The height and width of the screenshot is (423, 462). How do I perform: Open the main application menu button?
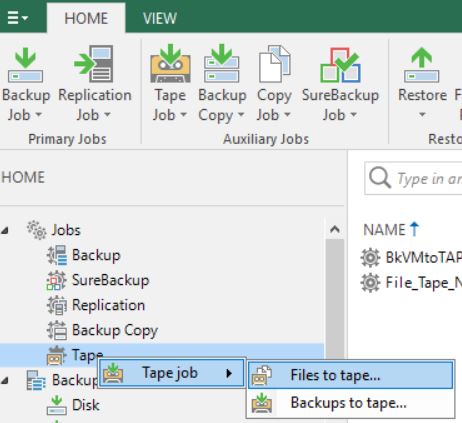point(17,17)
